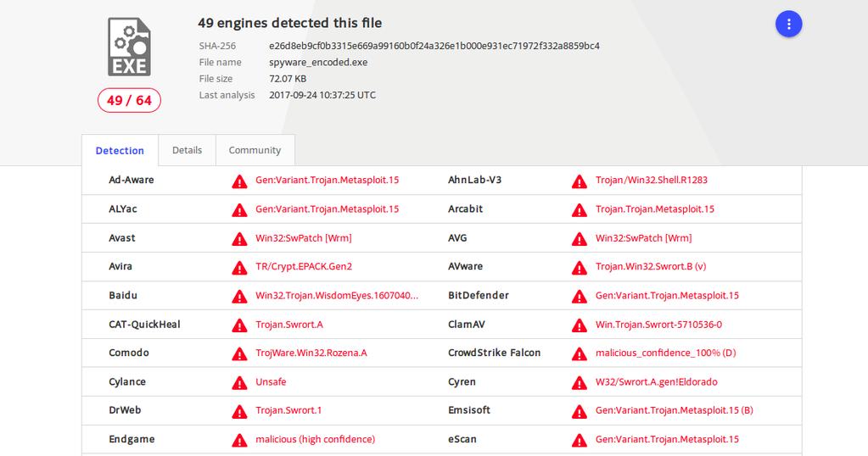This screenshot has height=456, width=868.
Task: Click the warning icon in the Baidu row
Action: pos(239,297)
